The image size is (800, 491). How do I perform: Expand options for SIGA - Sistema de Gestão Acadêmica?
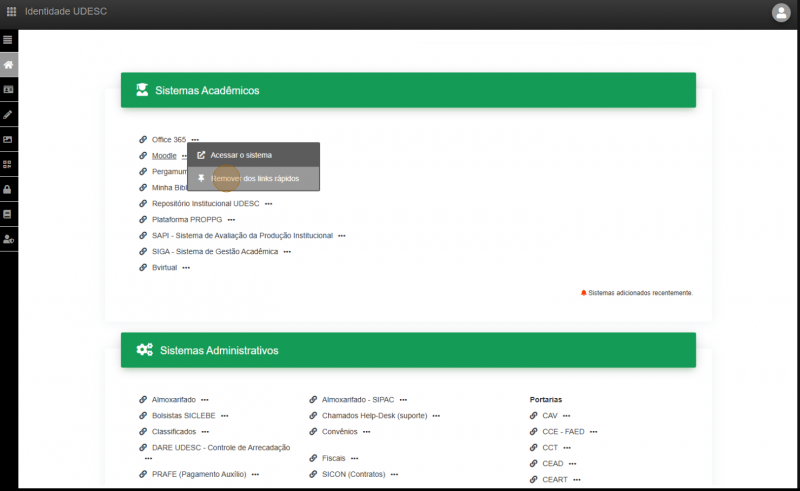coord(287,252)
